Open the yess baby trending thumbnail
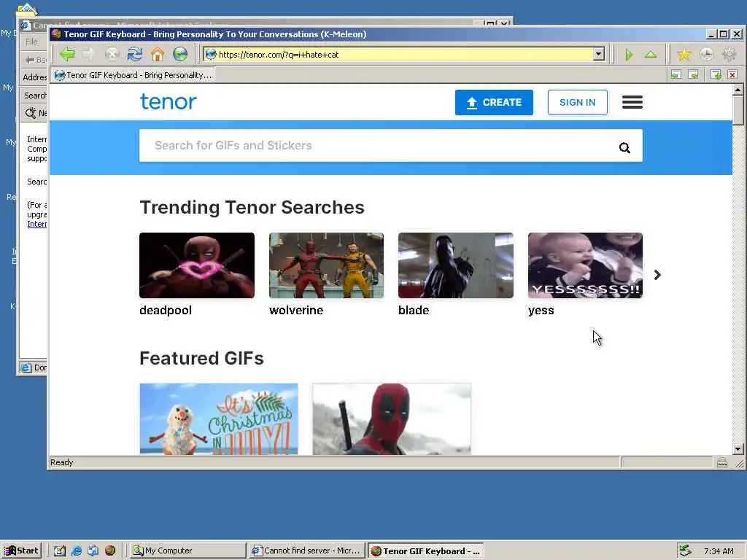 pos(585,265)
